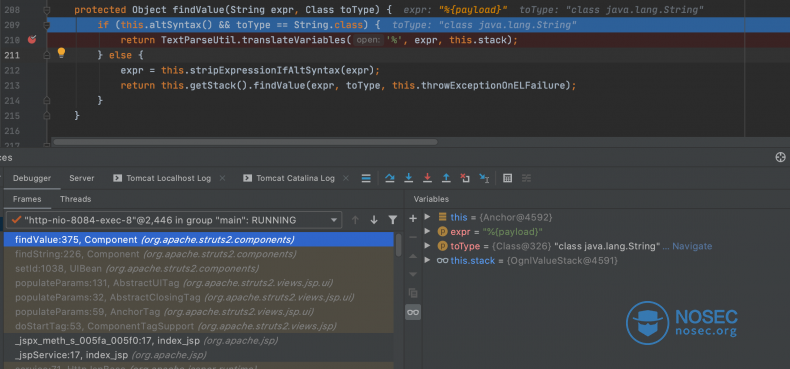This screenshot has width=790, height=369.
Task: Select frame populateParams:131, AbstractUITag
Action: (199, 283)
